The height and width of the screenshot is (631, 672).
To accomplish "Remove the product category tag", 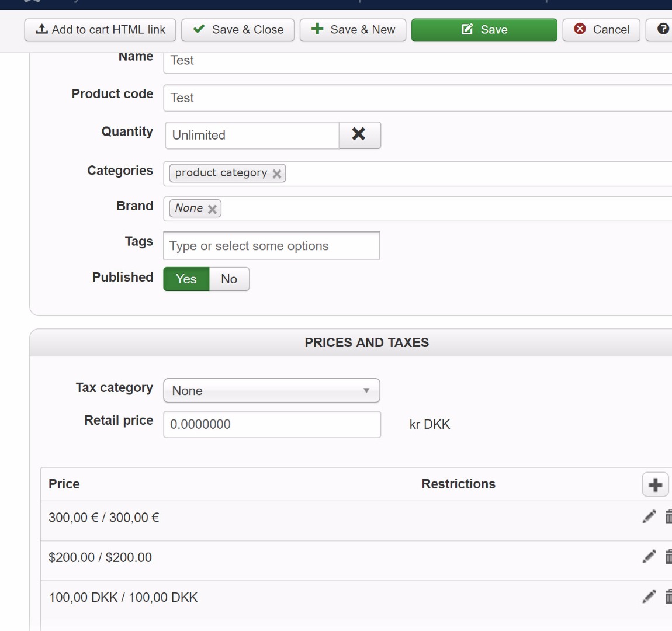I will [277, 174].
